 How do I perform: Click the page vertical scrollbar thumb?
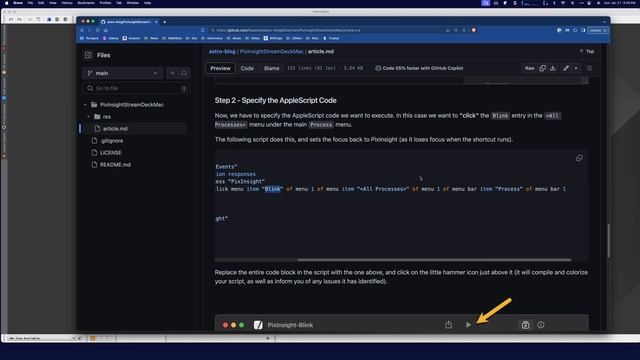coord(608,241)
